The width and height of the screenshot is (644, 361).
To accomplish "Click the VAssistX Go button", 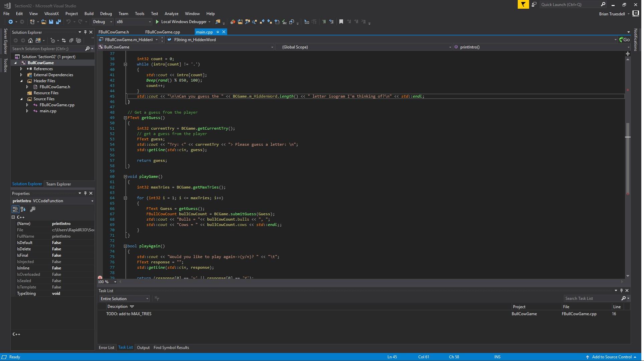I will pyautogui.click(x=625, y=39).
